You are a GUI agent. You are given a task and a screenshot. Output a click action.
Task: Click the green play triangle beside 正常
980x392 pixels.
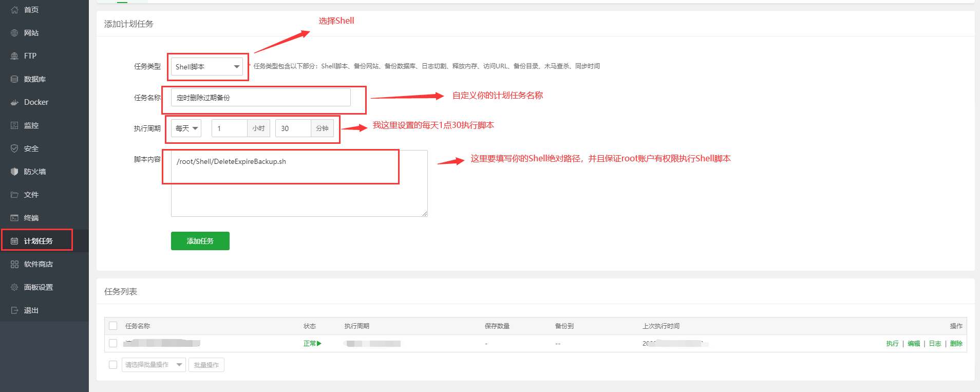tap(319, 343)
